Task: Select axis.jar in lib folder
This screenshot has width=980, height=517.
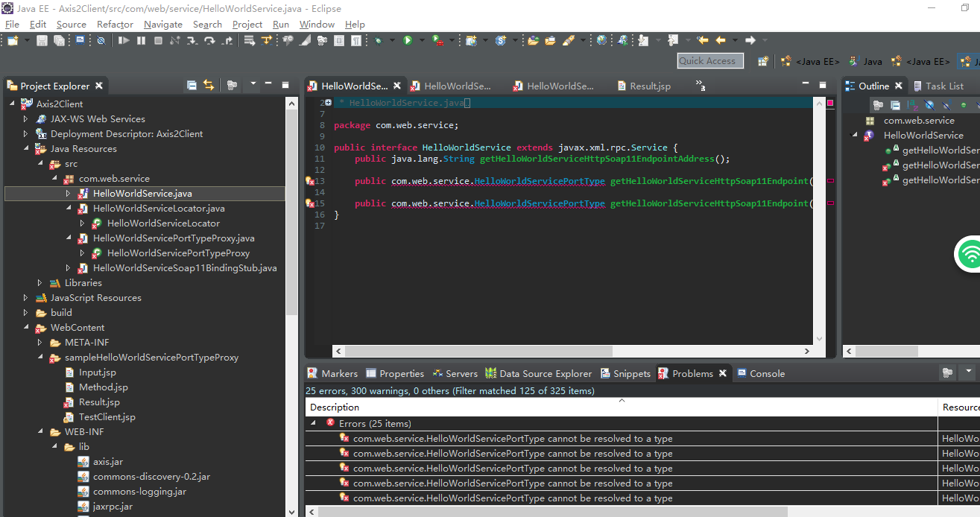Action: [x=100, y=462]
